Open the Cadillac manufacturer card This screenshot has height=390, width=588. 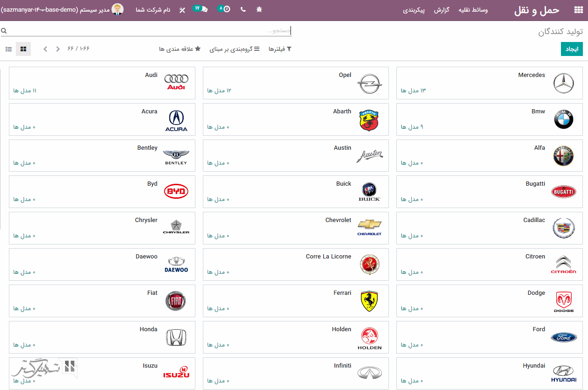point(490,228)
